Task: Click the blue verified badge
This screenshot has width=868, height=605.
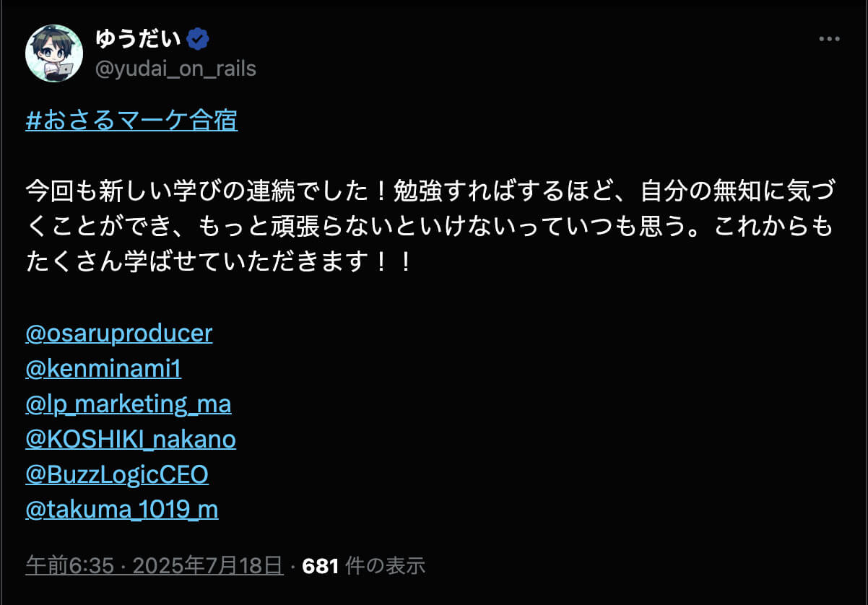Action: pyautogui.click(x=197, y=39)
